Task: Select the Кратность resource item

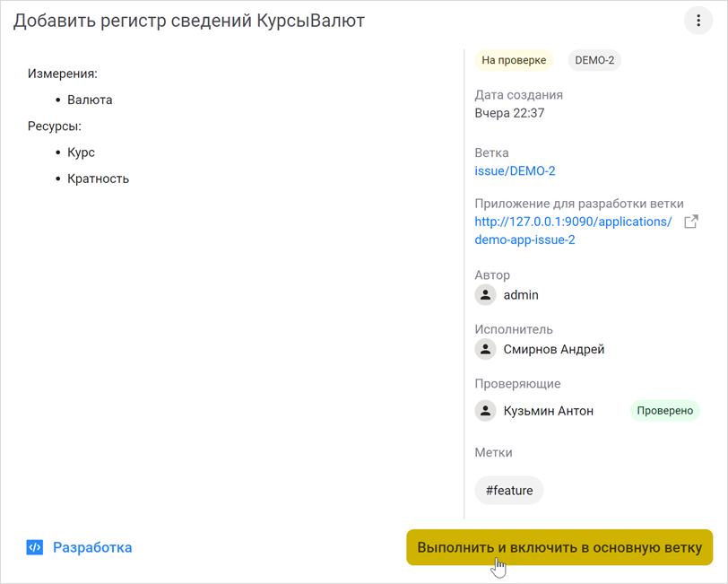Action: (x=98, y=178)
